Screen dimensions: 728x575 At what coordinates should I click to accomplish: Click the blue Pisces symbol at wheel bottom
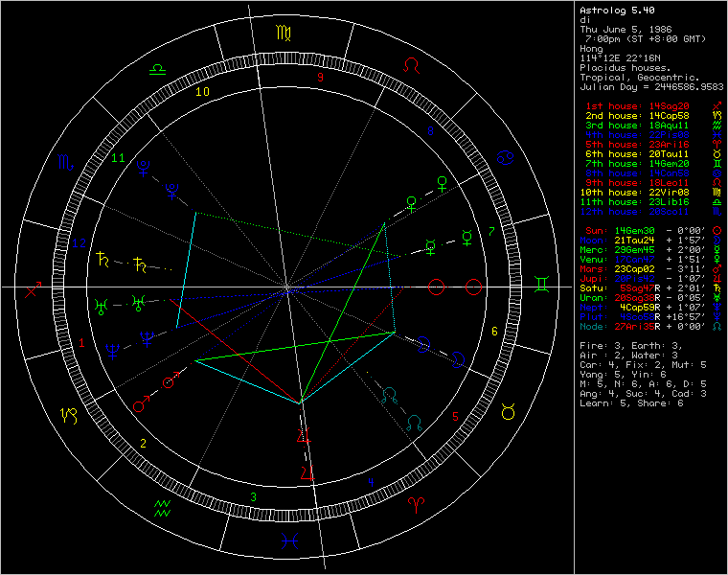tap(287, 541)
